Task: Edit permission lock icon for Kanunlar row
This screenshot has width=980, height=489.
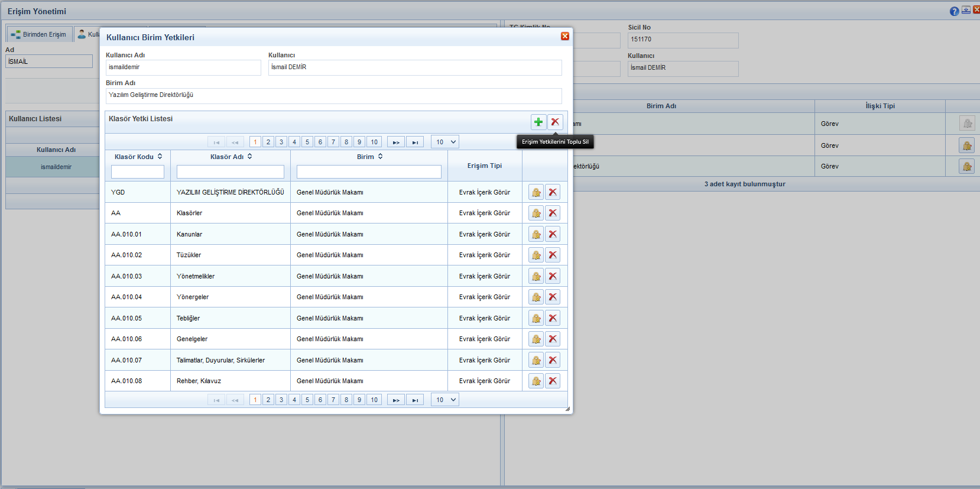Action: click(536, 234)
